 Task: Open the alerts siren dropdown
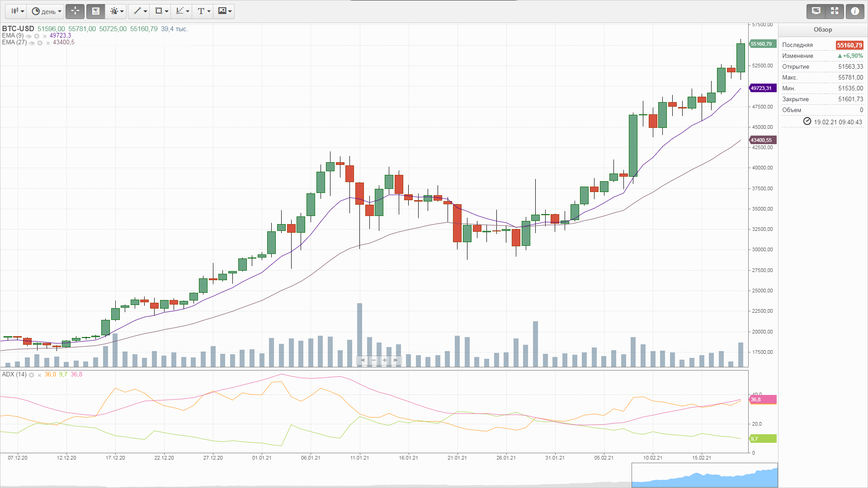[x=117, y=11]
